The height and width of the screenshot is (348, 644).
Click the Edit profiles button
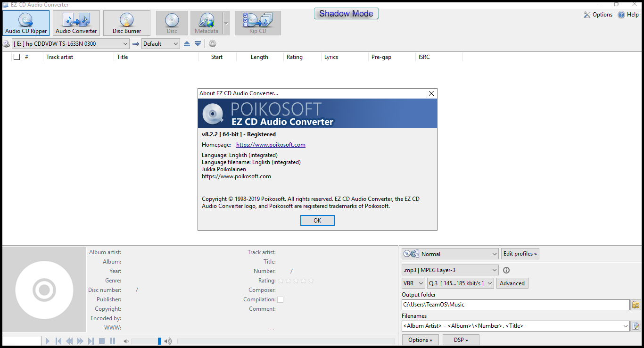(x=520, y=254)
